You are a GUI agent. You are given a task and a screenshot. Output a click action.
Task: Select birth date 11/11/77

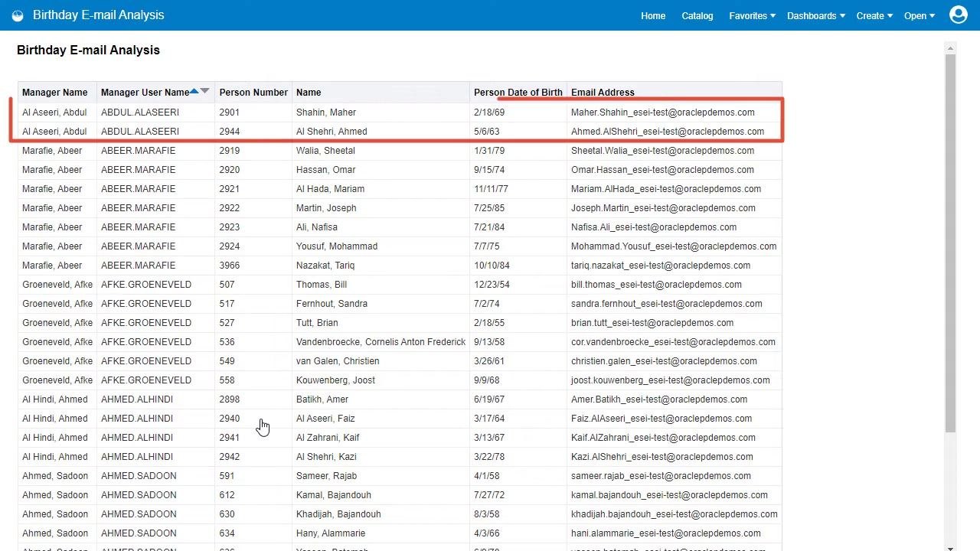pyautogui.click(x=491, y=189)
